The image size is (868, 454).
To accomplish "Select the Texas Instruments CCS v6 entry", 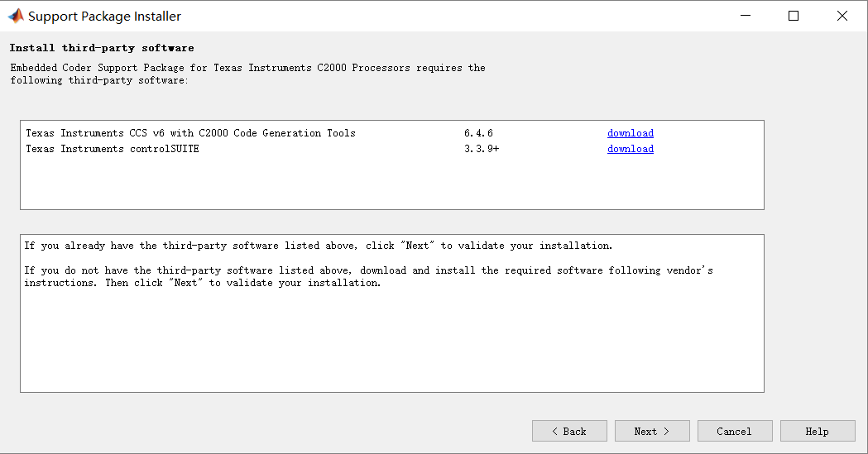I will tap(190, 133).
